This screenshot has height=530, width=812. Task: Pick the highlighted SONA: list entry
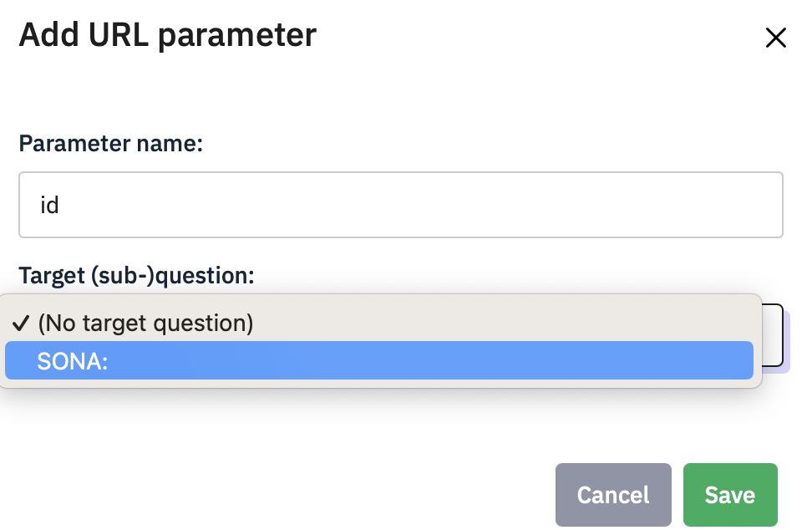pyautogui.click(x=379, y=360)
